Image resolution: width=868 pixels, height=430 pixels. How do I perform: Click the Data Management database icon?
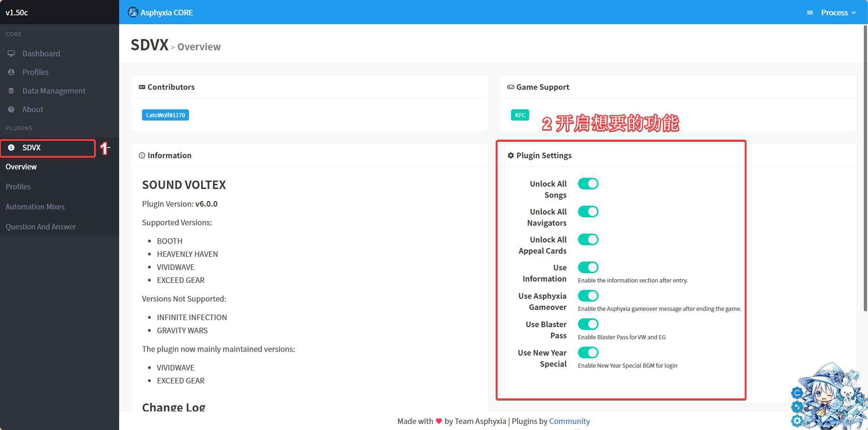pyautogui.click(x=11, y=91)
